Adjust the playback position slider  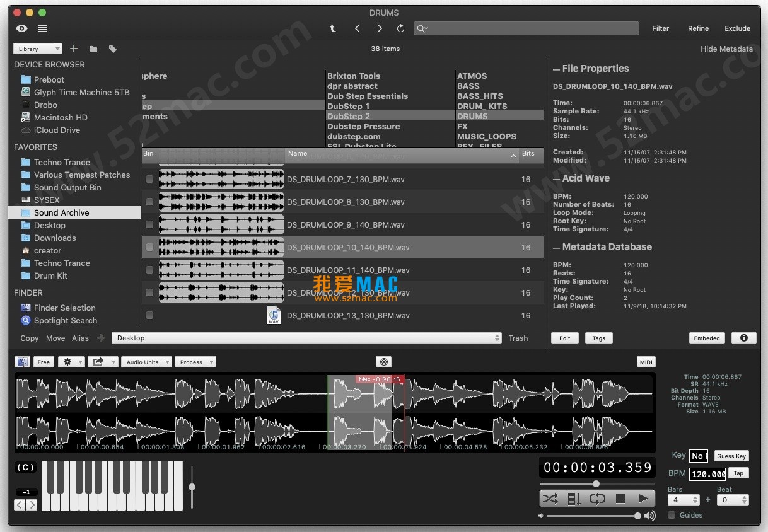(596, 483)
